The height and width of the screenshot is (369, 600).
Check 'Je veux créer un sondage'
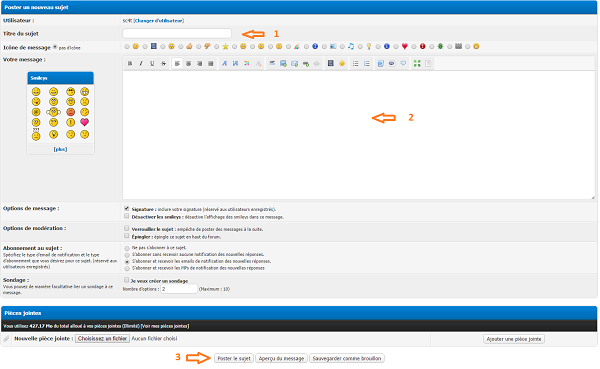pyautogui.click(x=127, y=280)
